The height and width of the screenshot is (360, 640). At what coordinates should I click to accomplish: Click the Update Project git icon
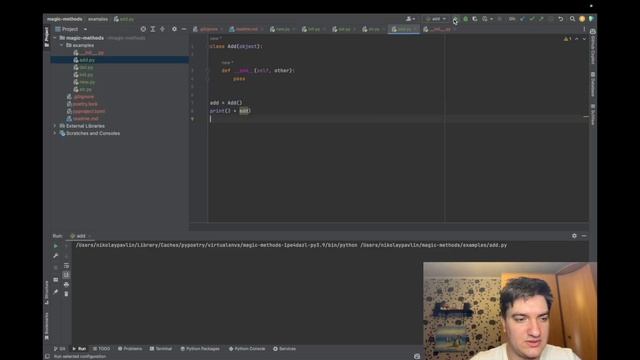[522, 19]
